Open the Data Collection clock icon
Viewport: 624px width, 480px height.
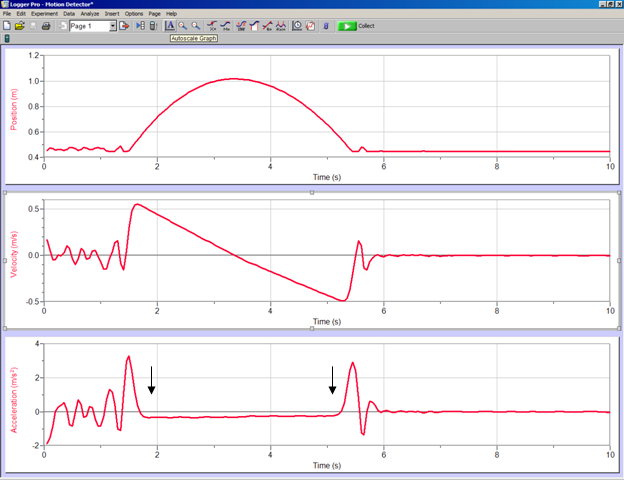(297, 25)
